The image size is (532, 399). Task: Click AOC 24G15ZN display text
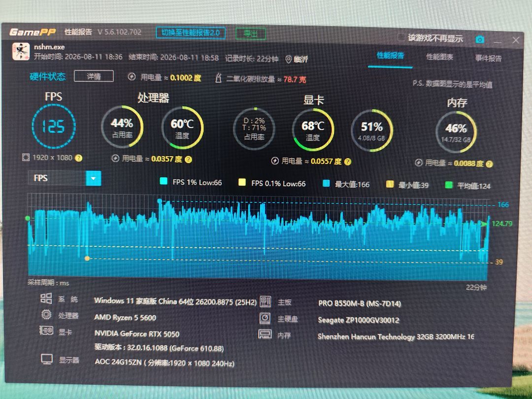click(165, 363)
